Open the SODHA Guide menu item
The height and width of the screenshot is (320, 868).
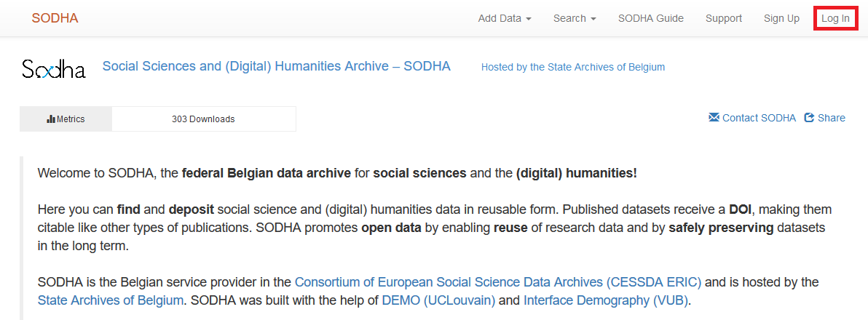click(651, 18)
